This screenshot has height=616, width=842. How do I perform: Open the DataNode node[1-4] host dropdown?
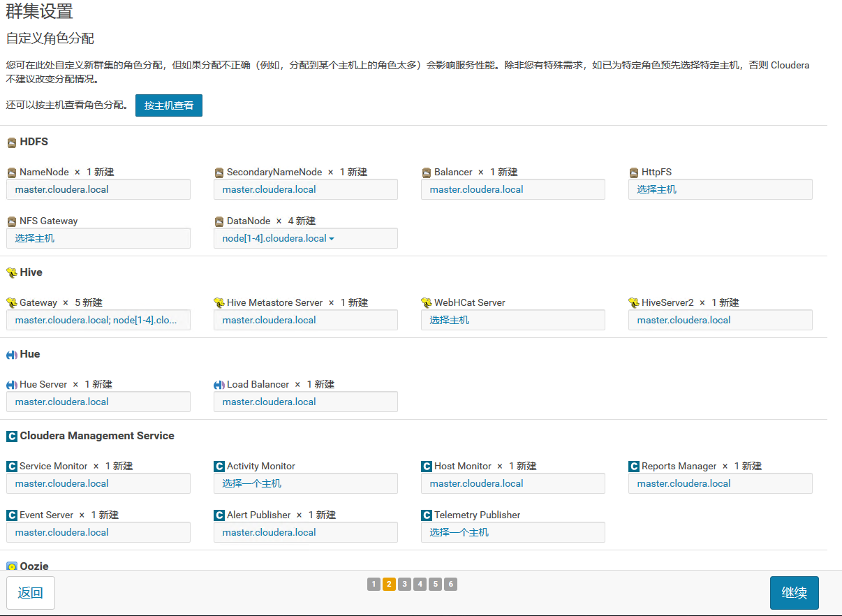(306, 238)
